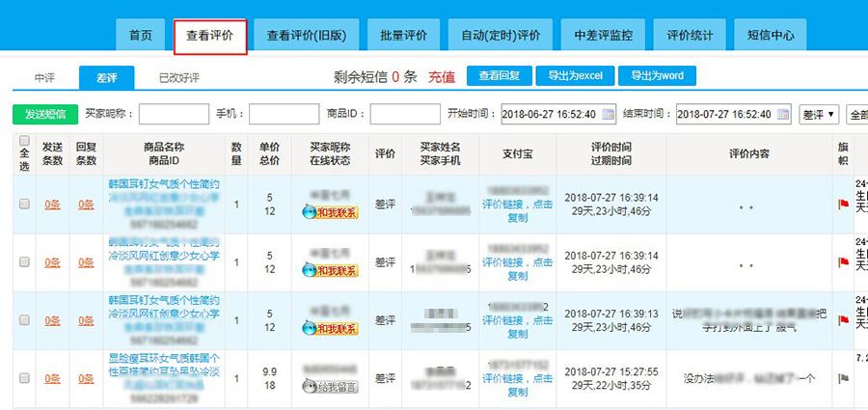Select the 已改好评 sub-tab
The width and height of the screenshot is (868, 410).
178,78
